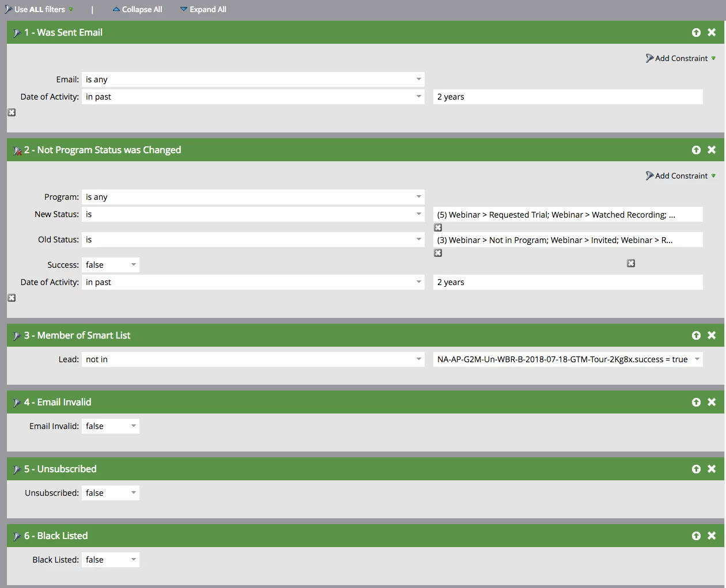Click the Member of Smart List filter icon
The width and height of the screenshot is (726, 588).
pos(17,336)
